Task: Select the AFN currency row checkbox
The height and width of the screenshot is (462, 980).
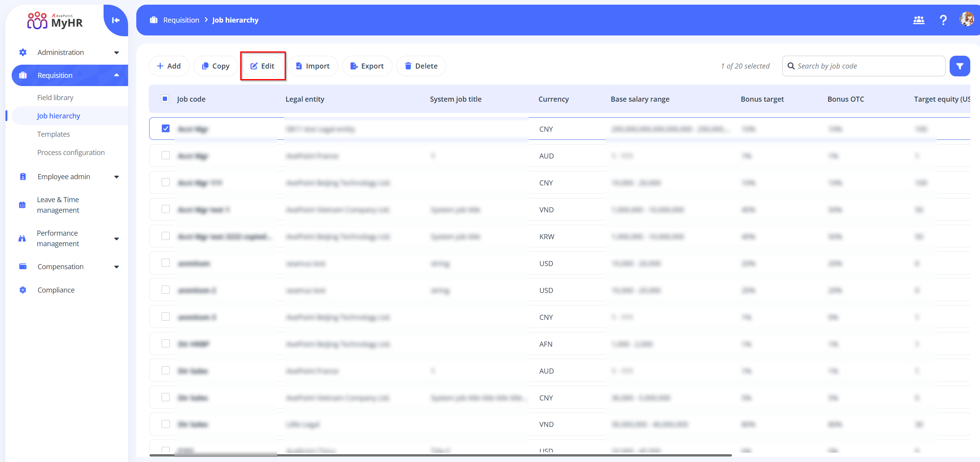Action: pos(165,344)
